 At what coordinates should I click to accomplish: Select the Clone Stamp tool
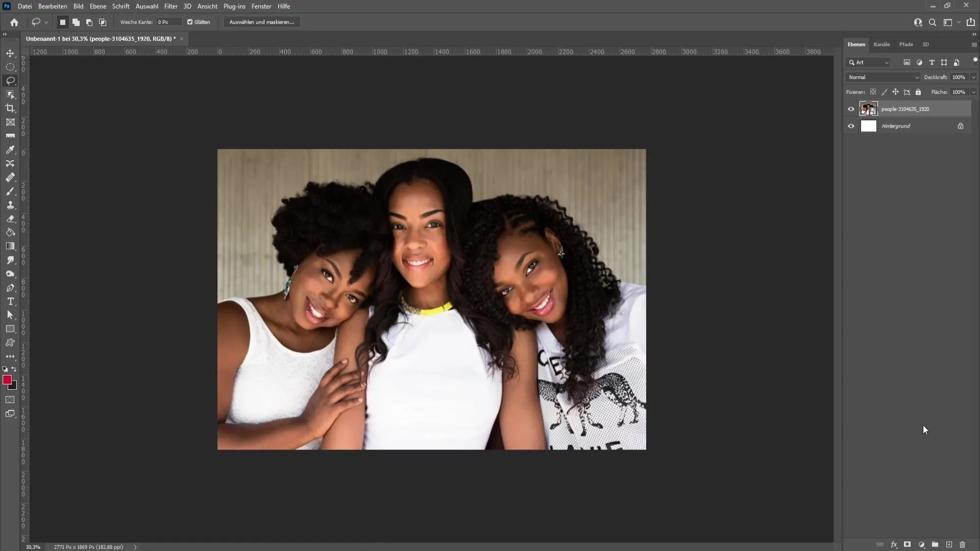coord(10,205)
